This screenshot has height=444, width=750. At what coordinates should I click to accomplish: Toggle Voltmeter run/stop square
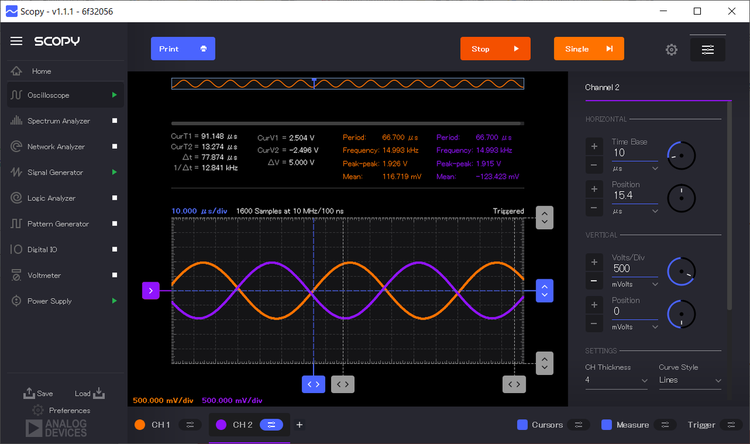(x=114, y=275)
